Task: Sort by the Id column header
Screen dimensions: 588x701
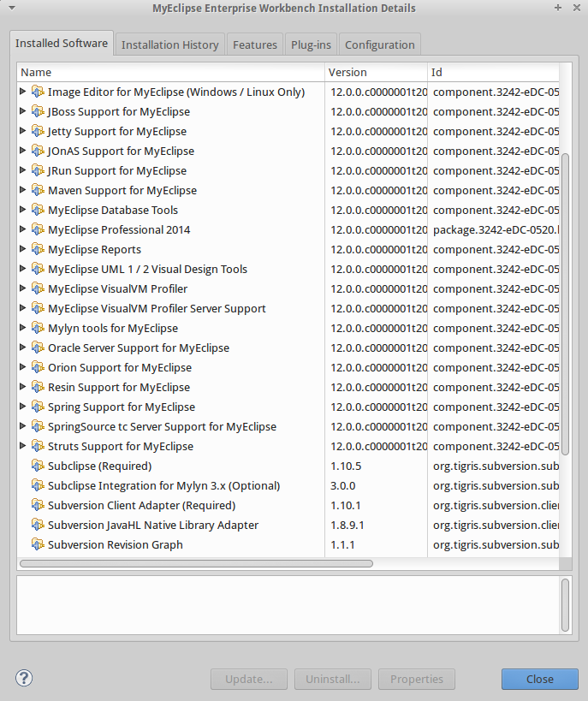Action: click(x=493, y=73)
